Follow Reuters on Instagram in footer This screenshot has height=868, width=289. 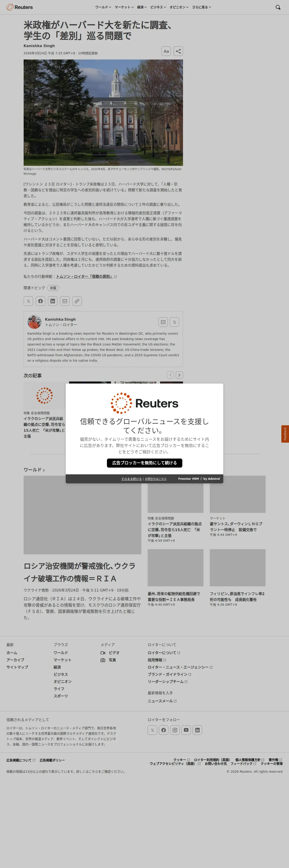click(175, 730)
